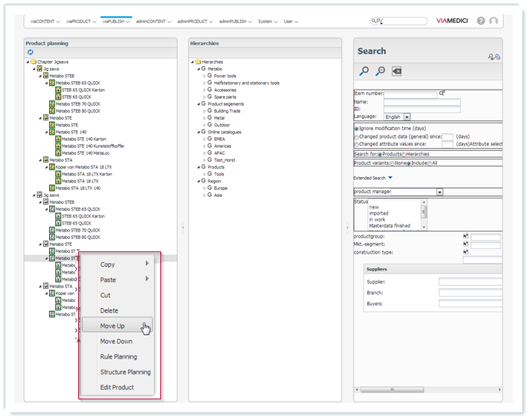Viewport: 530px width, 420px height.
Task: Choose Move Up in the context menu
Action: [112, 326]
